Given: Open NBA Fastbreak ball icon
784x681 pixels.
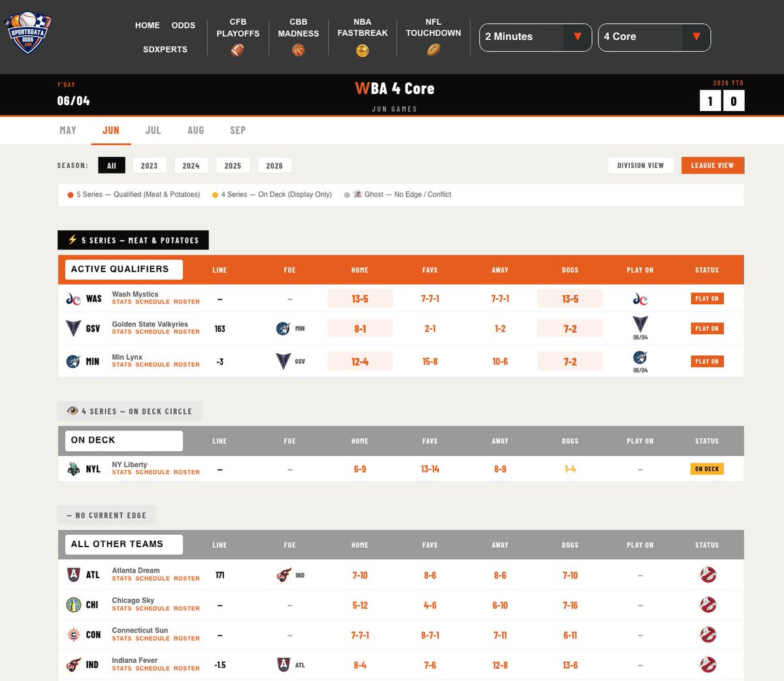Looking at the screenshot, I should 363,50.
